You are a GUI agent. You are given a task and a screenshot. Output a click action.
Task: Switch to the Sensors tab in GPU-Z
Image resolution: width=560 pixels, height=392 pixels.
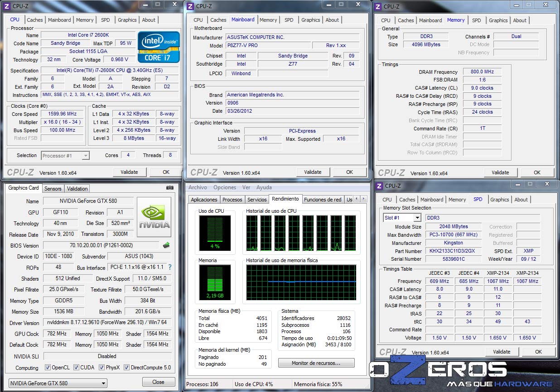(53, 189)
